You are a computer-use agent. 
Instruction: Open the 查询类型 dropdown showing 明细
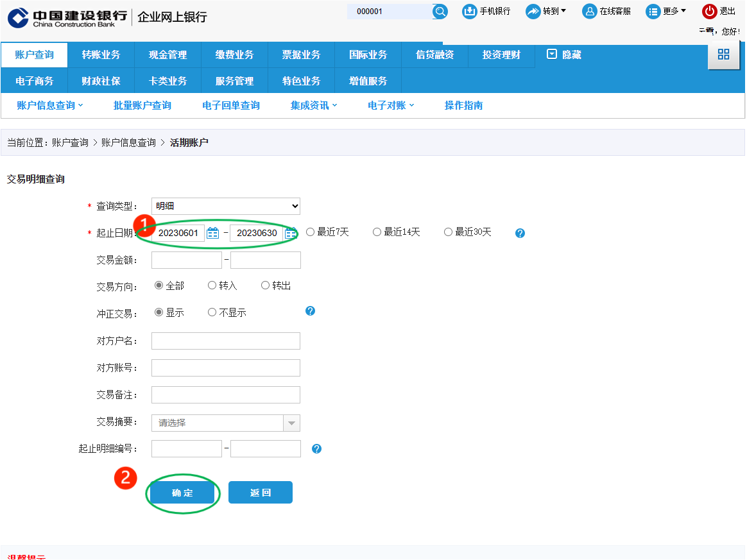pyautogui.click(x=226, y=206)
